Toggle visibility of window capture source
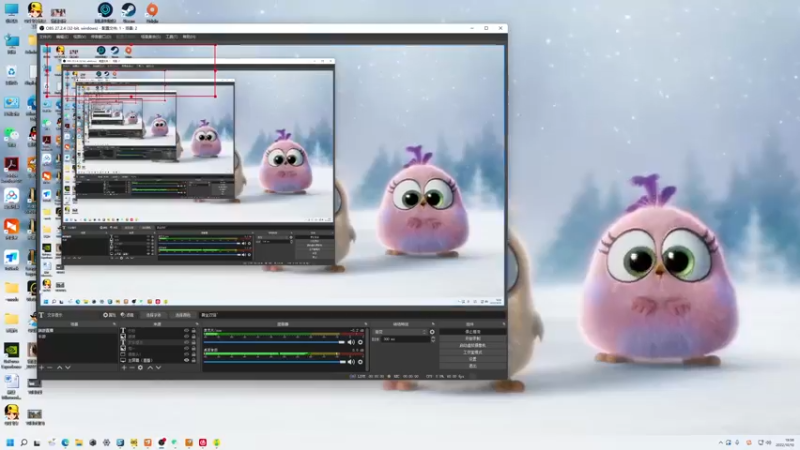This screenshot has height=450, width=800. click(x=187, y=354)
